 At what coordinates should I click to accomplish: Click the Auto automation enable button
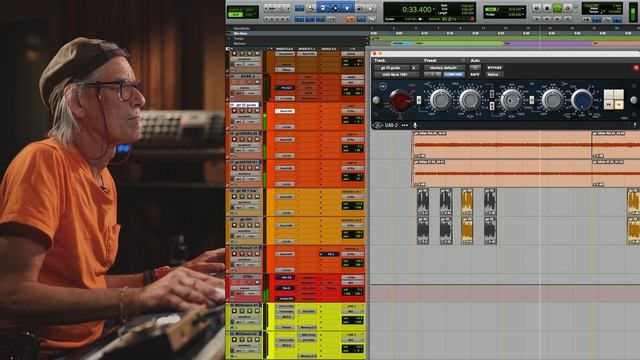pyautogui.click(x=475, y=67)
